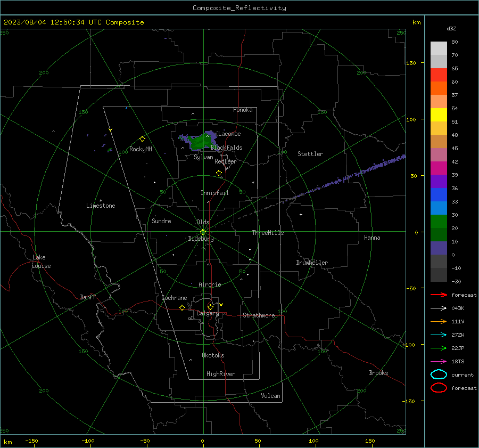Click the Innisfail city label
The height and width of the screenshot is (448, 479).
tap(214, 193)
